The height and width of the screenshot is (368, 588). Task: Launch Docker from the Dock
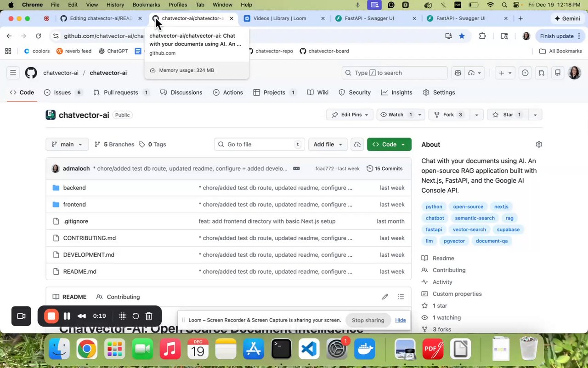point(366,349)
